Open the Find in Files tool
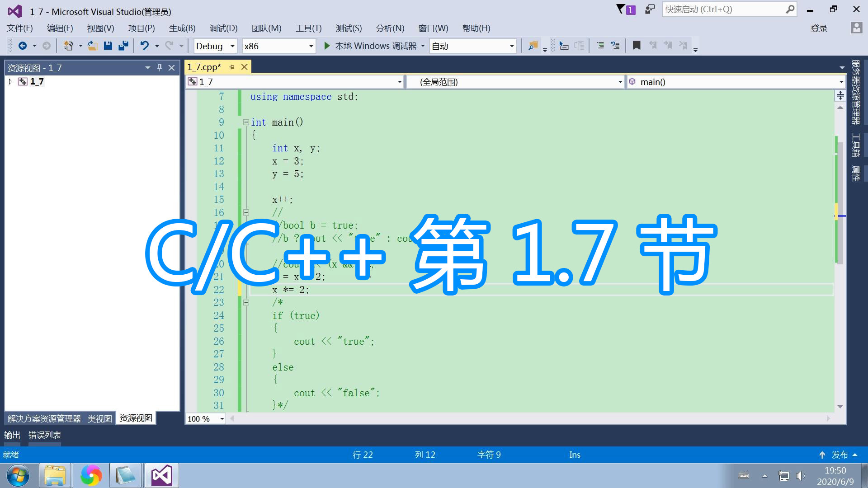 coord(533,45)
